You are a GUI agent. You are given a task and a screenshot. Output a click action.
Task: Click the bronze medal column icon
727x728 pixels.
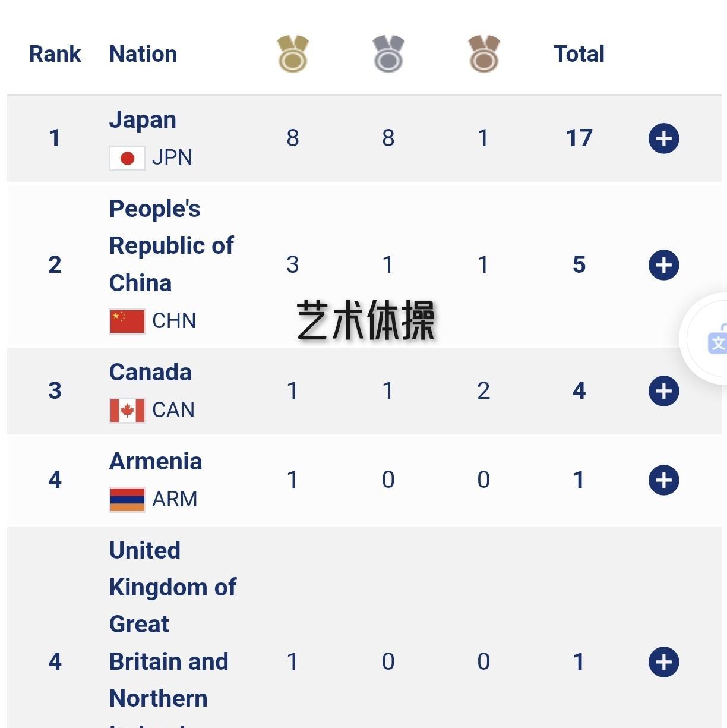coord(483,54)
